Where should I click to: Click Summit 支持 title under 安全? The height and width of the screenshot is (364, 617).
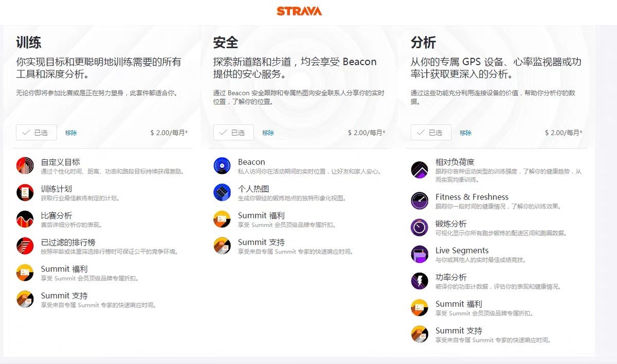coord(261,242)
